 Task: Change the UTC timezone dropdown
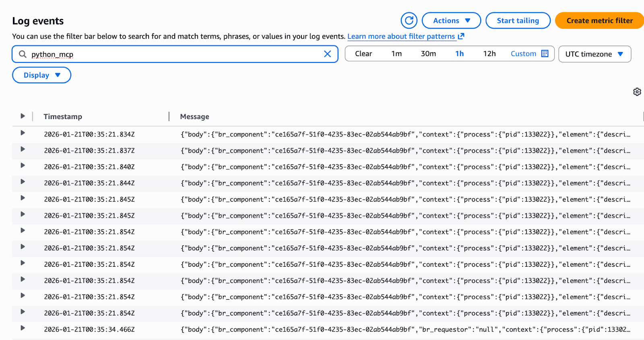pos(594,54)
